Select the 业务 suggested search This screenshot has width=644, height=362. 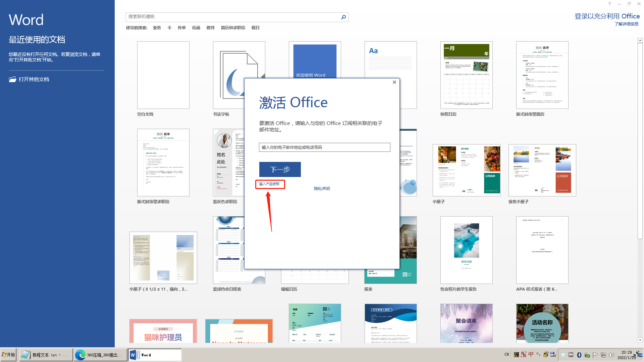[157, 28]
